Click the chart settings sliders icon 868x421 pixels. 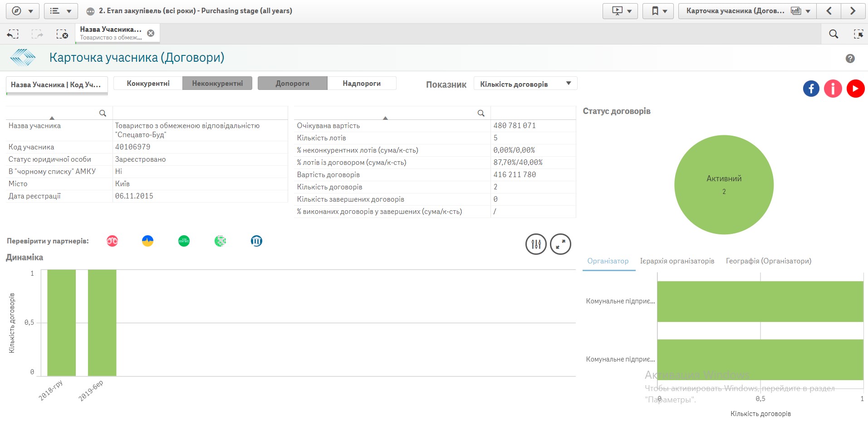point(536,244)
